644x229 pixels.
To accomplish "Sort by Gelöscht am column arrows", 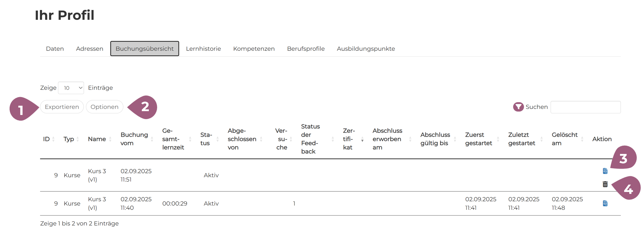I will [x=582, y=139].
